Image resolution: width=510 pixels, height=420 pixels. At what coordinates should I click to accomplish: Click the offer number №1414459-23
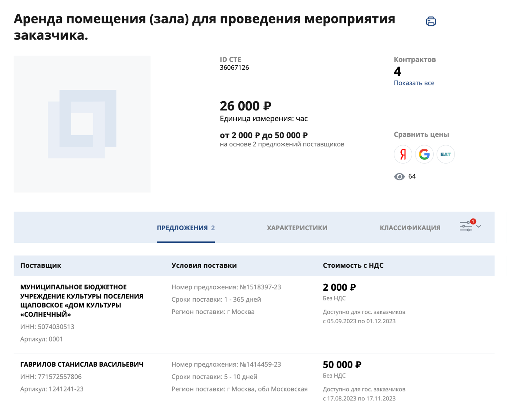pyautogui.click(x=260, y=364)
